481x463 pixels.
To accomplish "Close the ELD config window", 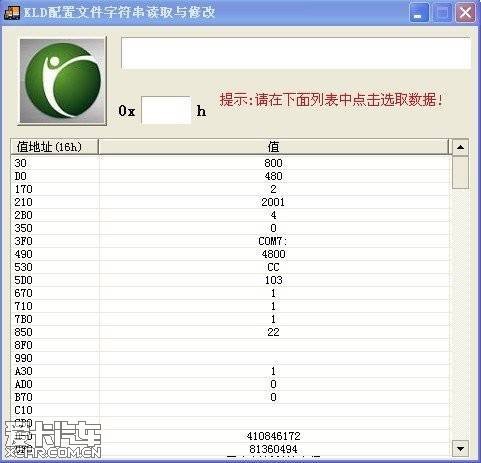I will tap(465, 13).
